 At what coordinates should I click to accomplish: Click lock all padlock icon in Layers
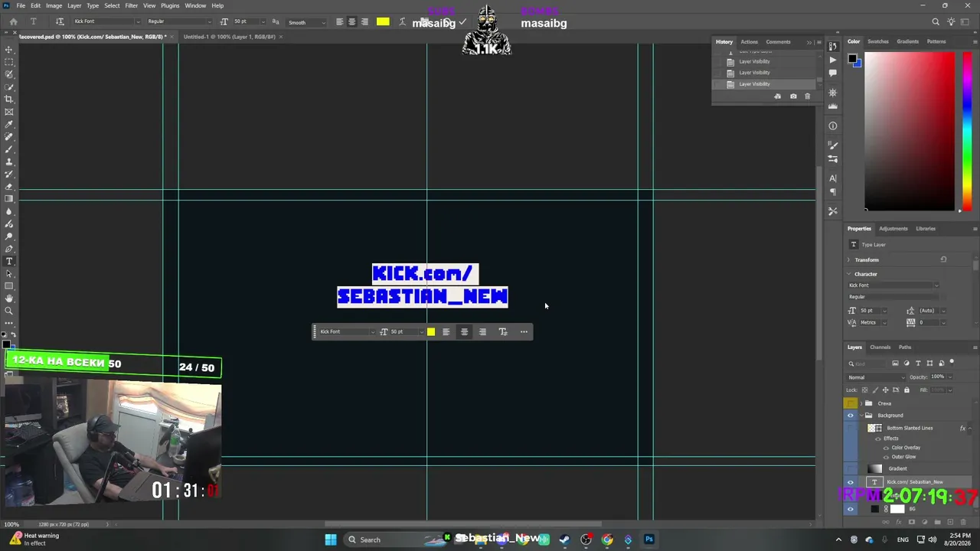906,390
